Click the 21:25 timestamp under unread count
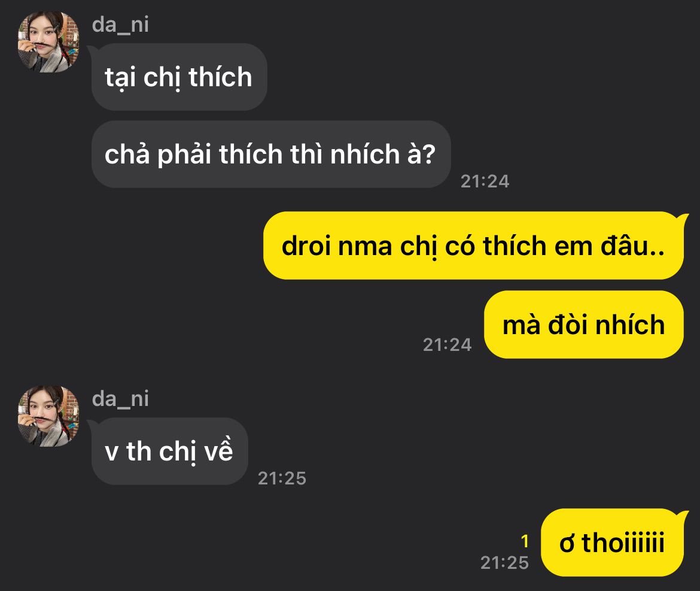 tap(504, 562)
